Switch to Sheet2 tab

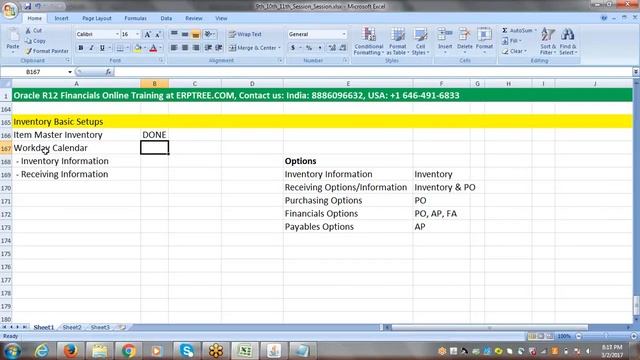click(72, 327)
